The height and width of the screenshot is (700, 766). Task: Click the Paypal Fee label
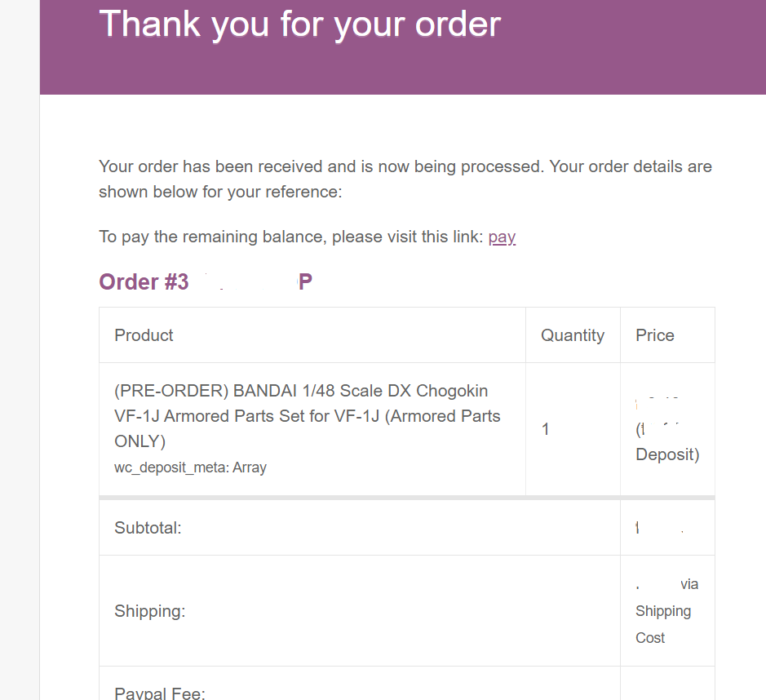[160, 693]
